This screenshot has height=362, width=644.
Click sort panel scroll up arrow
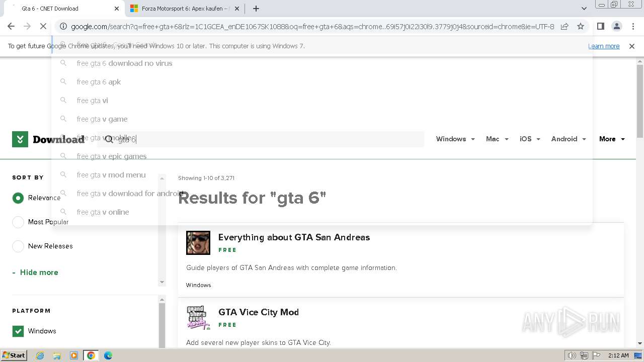tap(162, 178)
